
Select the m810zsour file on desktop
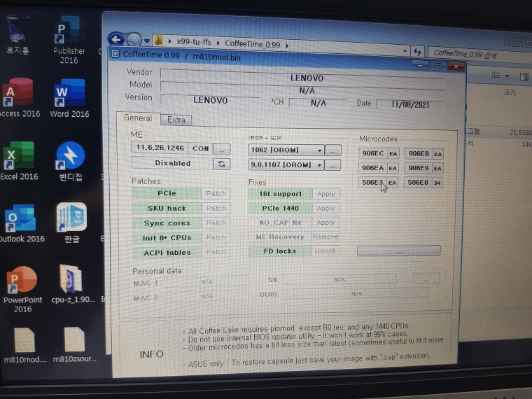[x=74, y=344]
